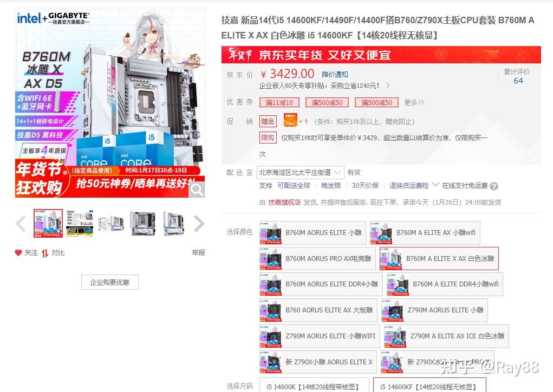Viewport: 553px width, 392px height.
Task: Open the 北京海淀区北太平庄街道 delivery region dropdown
Action: [300, 172]
